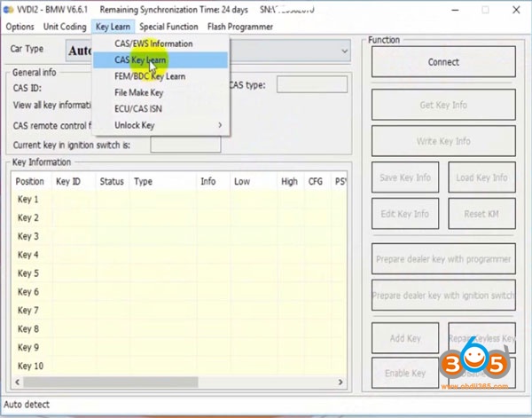Select CAS/EWS Information menu entry
The height and width of the screenshot is (418, 532).
pyautogui.click(x=160, y=43)
